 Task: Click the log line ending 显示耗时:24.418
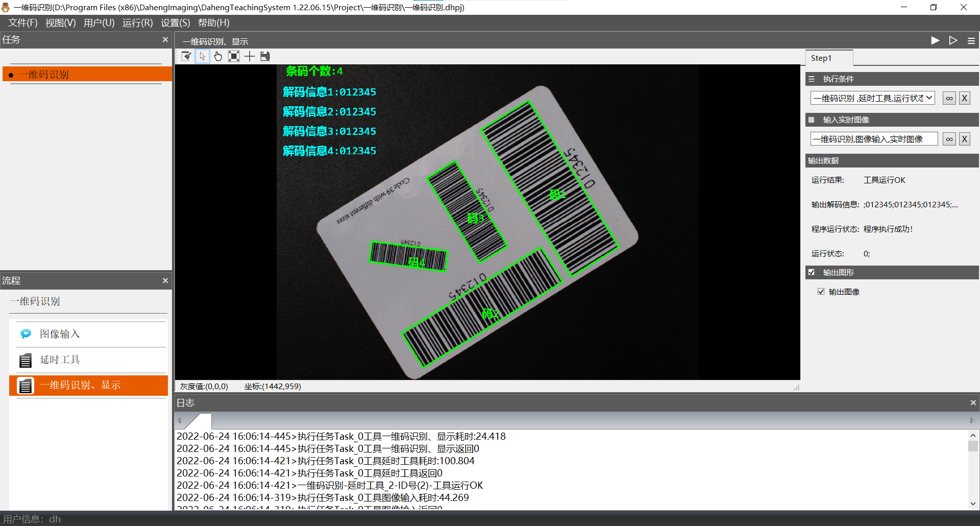click(x=341, y=437)
